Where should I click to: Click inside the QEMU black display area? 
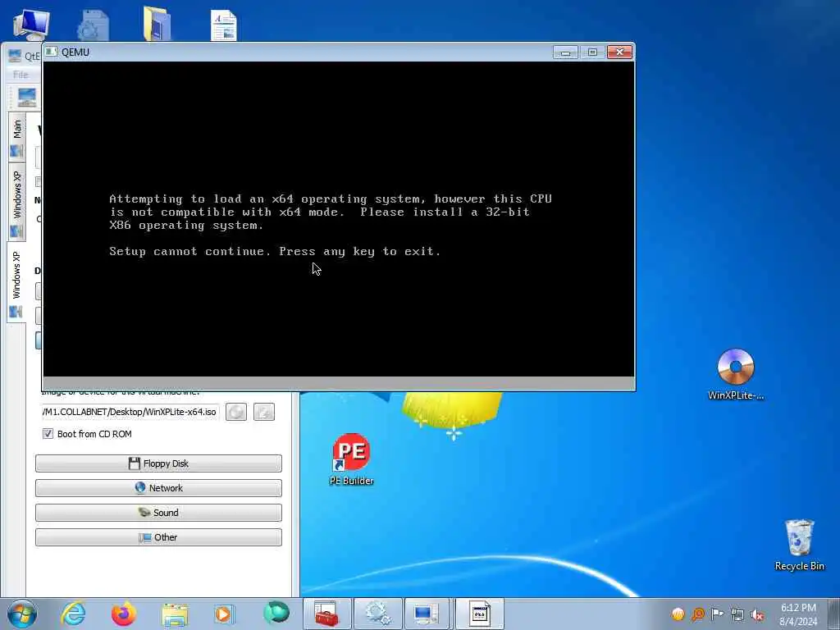(x=339, y=219)
